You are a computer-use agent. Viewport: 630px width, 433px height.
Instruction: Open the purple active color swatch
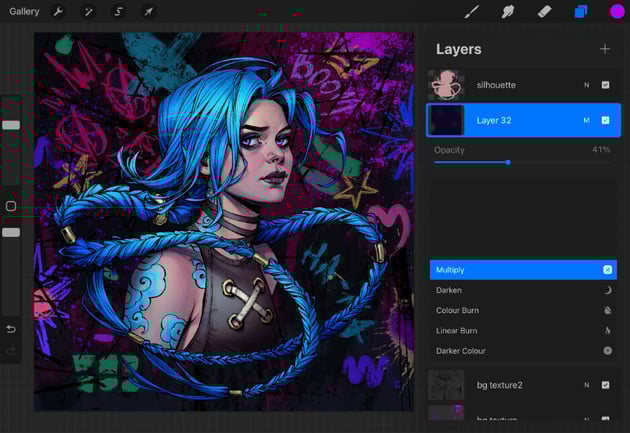pyautogui.click(x=617, y=12)
